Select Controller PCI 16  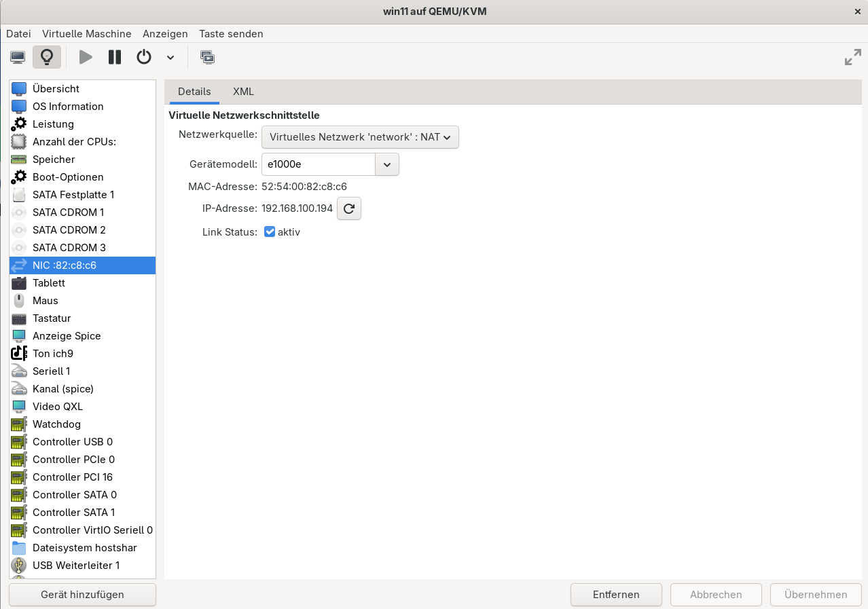pos(82,477)
